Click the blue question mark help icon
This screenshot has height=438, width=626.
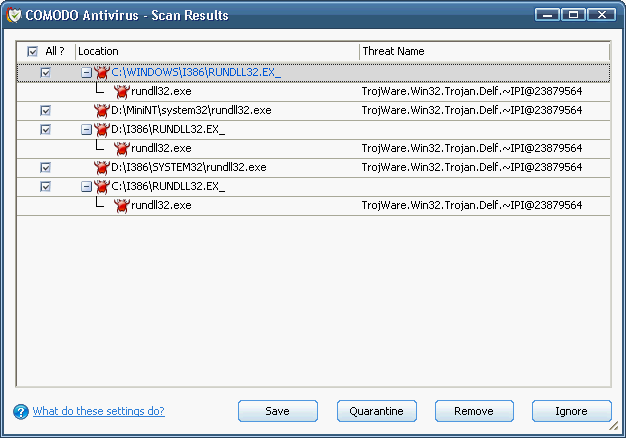pyautogui.click(x=21, y=412)
